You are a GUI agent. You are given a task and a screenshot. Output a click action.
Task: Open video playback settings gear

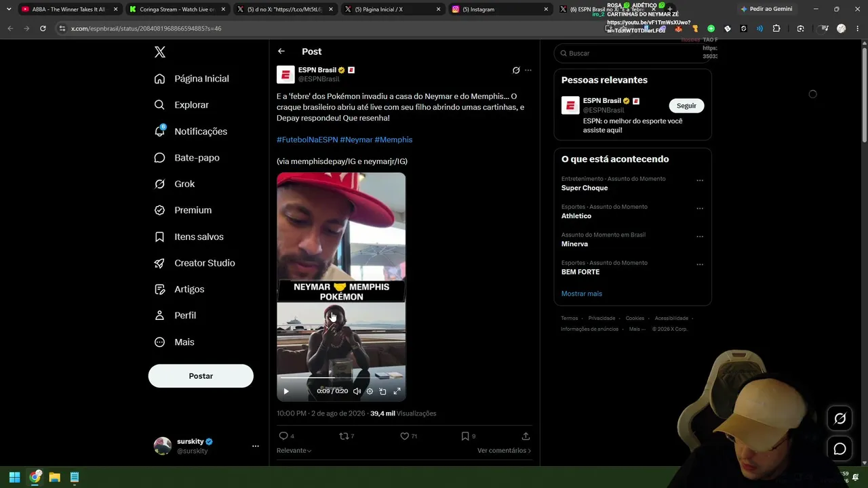(x=370, y=391)
